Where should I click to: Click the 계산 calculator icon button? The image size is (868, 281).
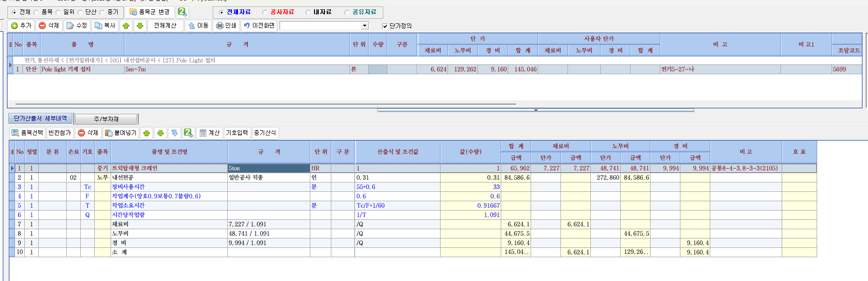click(210, 133)
